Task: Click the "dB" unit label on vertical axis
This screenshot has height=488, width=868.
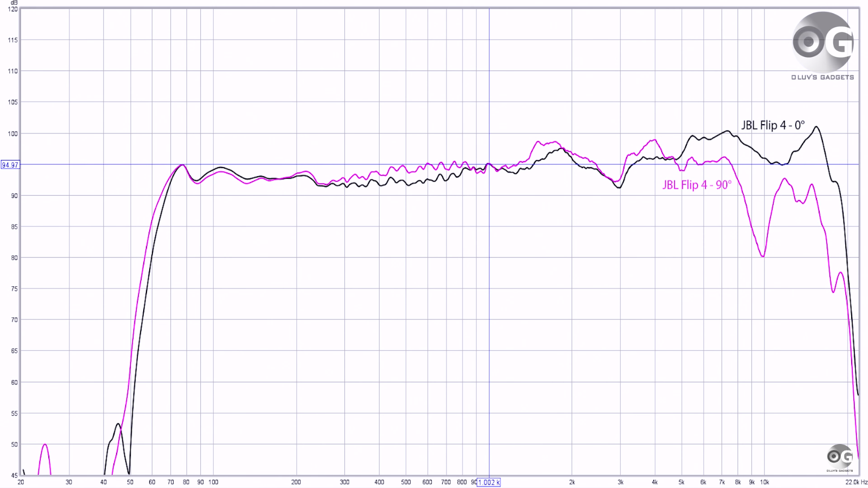Action: (x=14, y=3)
